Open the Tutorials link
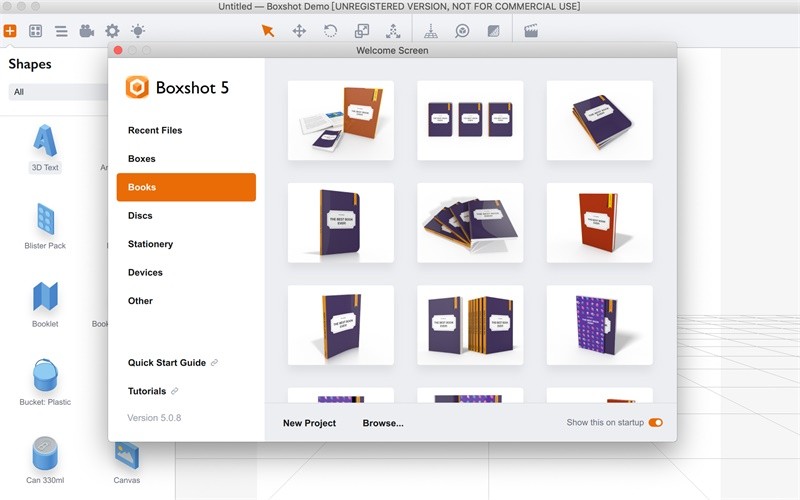The image size is (800, 500). pos(153,391)
